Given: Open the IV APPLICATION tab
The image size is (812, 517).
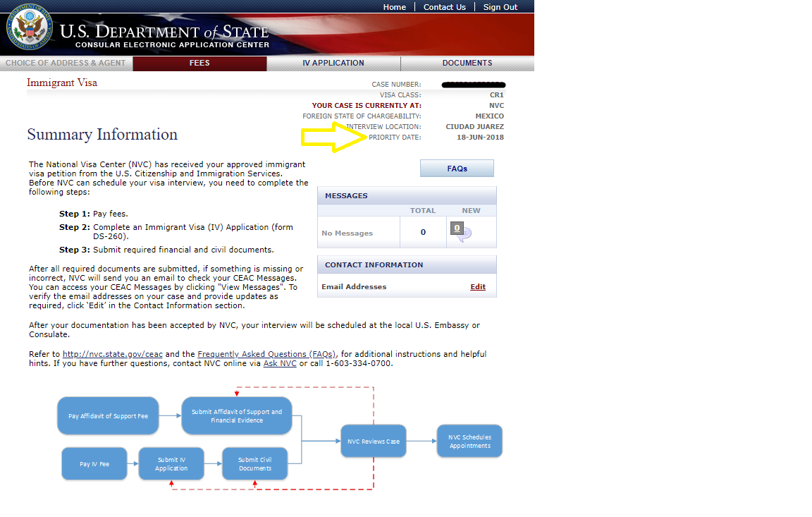Looking at the screenshot, I should click(x=333, y=63).
